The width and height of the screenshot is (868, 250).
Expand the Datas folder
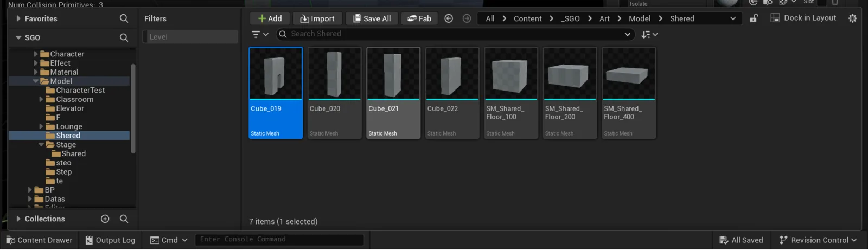tap(30, 199)
